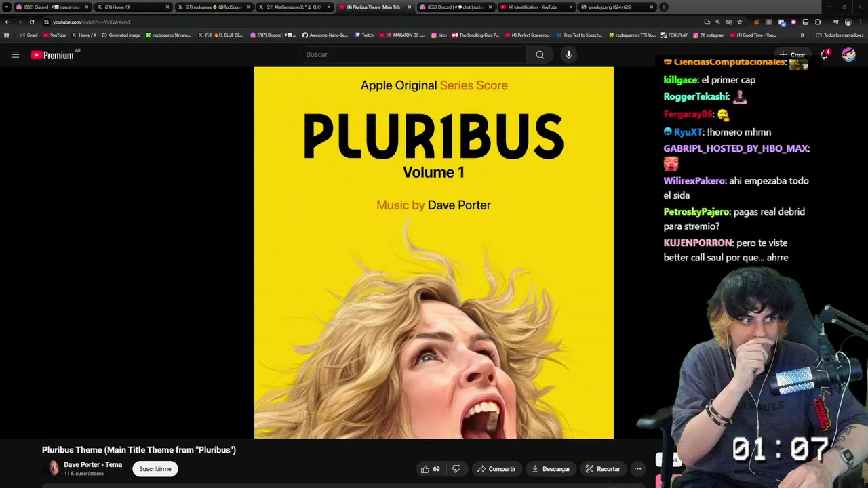Go back in browser history
This screenshot has height=488, width=868.
(x=7, y=22)
